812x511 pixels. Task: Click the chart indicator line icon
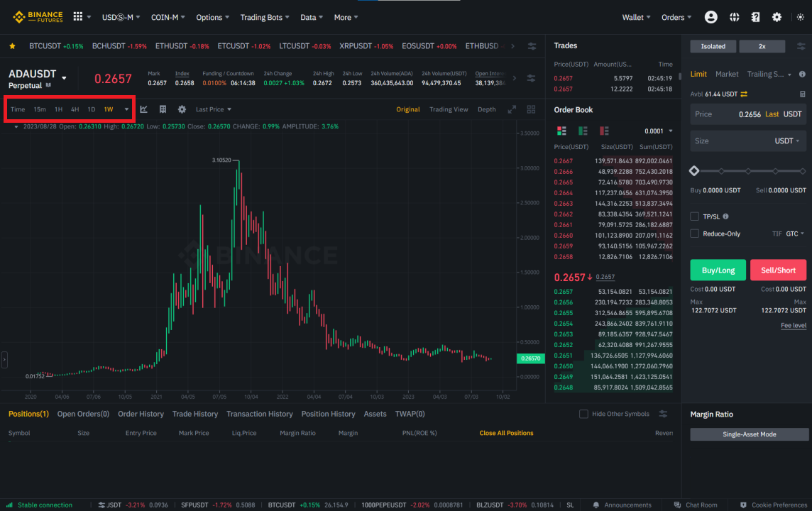144,109
